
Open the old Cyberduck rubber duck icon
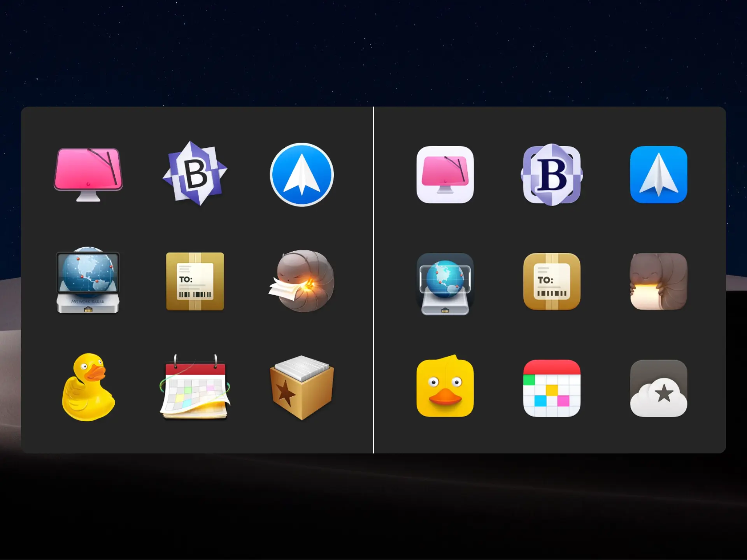pos(88,387)
